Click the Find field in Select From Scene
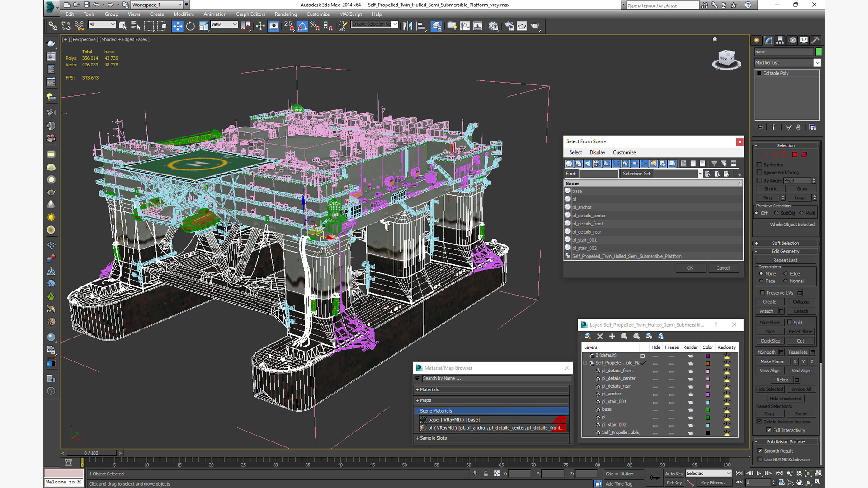 (598, 174)
